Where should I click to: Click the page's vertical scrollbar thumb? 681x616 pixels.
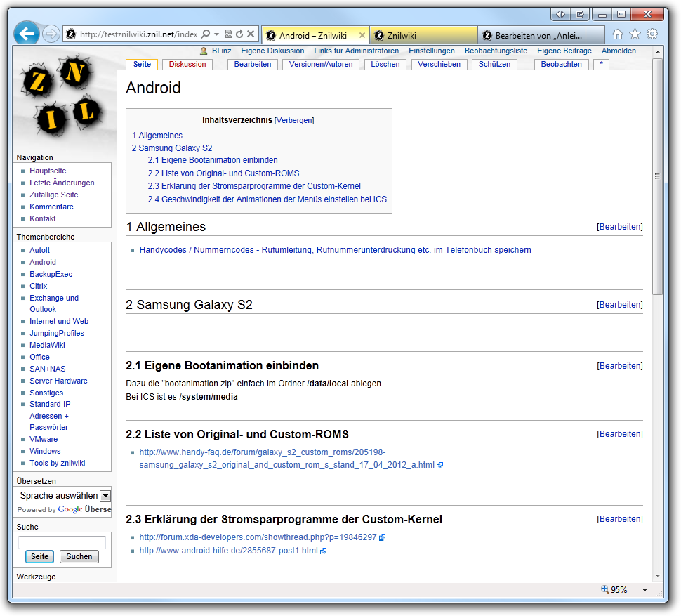click(658, 176)
